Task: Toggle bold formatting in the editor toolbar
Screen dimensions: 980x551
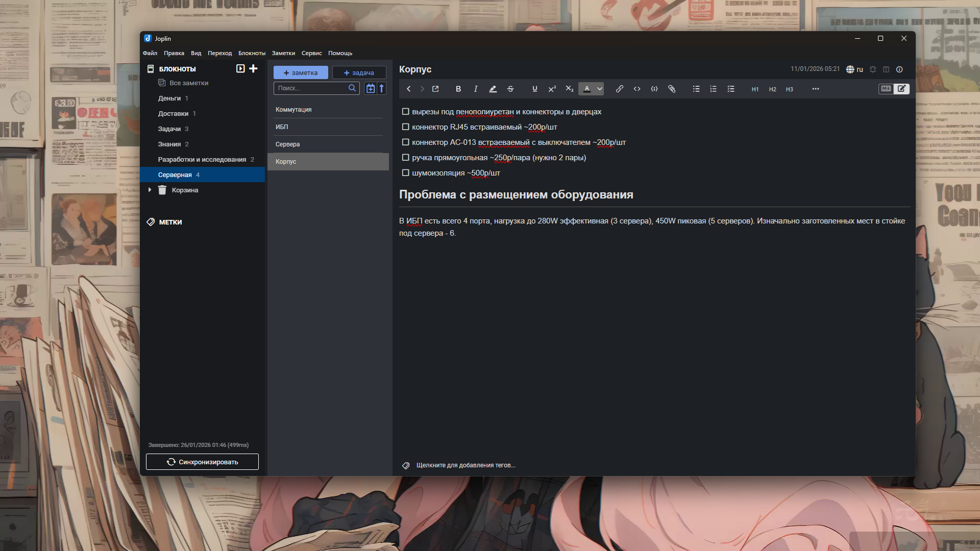Action: (x=458, y=88)
